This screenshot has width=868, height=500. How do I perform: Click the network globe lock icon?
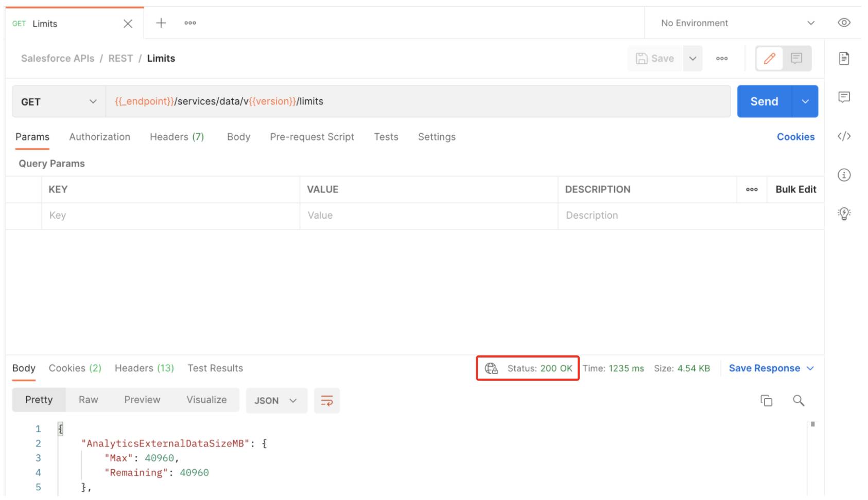pyautogui.click(x=491, y=368)
